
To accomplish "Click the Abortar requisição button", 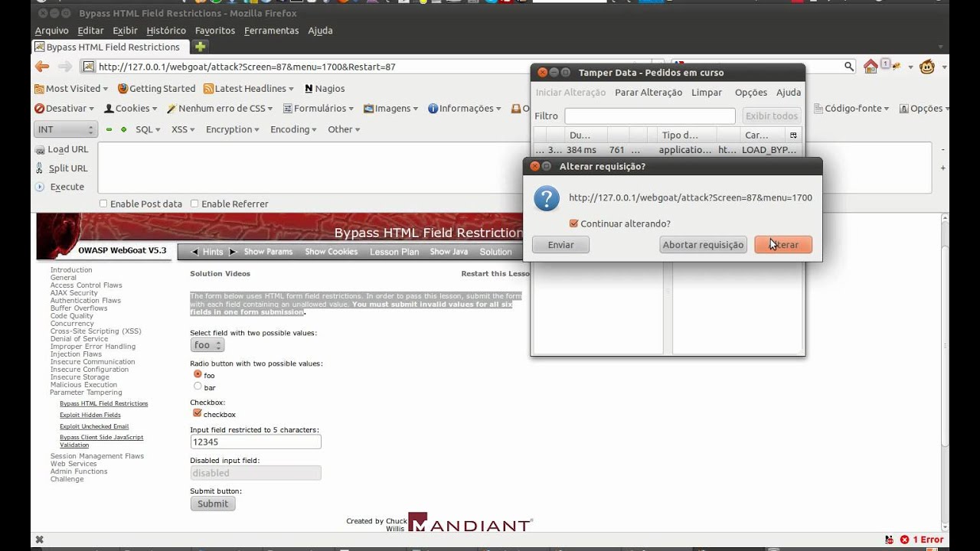I will (703, 245).
